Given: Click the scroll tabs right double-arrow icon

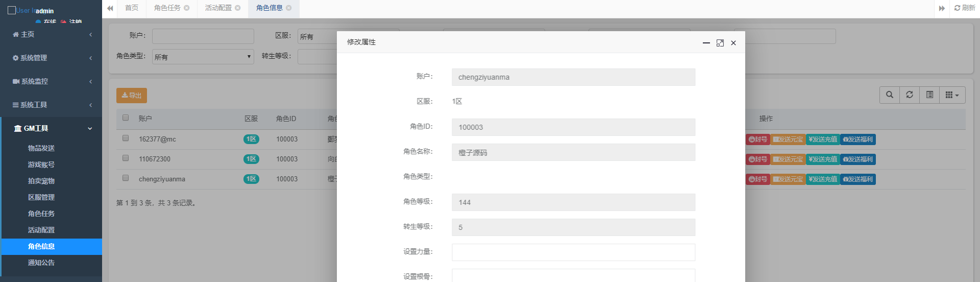Looking at the screenshot, I should point(942,8).
